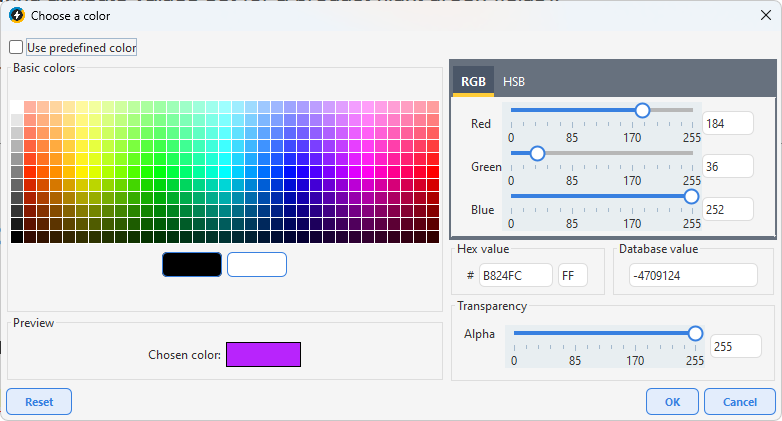The width and height of the screenshot is (782, 421).
Task: Click the Red slider handle
Action: 642,110
